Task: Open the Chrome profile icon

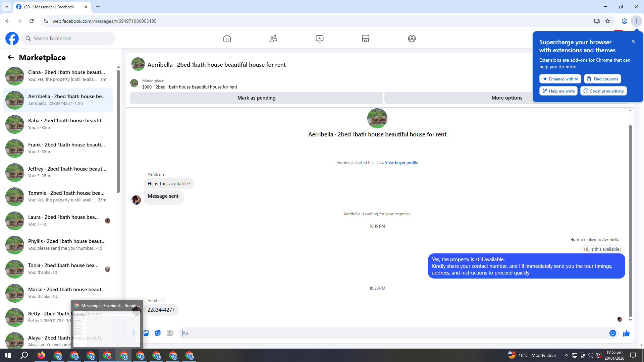Action: pos(625,21)
